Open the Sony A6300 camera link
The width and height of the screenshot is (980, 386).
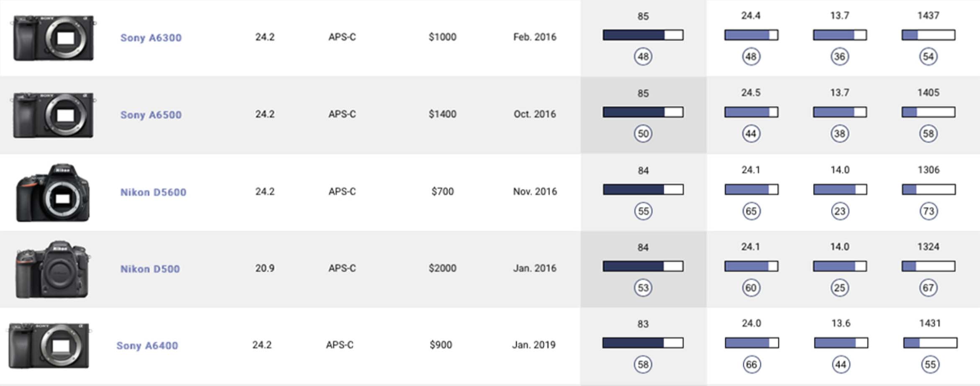pyautogui.click(x=151, y=38)
